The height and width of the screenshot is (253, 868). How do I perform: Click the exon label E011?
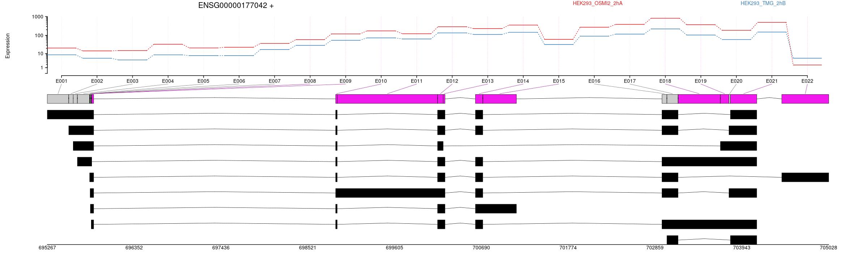417,81
